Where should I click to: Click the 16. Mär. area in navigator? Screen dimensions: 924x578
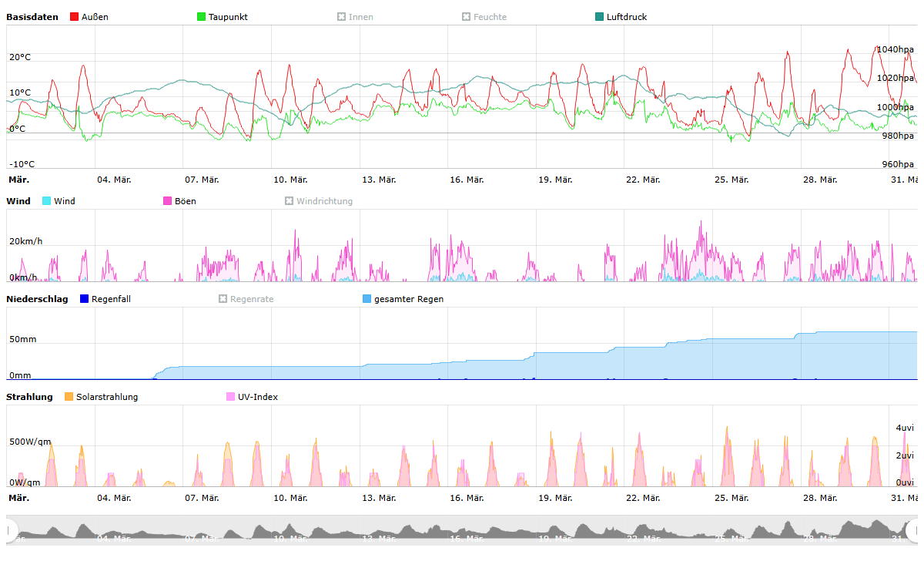tap(467, 531)
